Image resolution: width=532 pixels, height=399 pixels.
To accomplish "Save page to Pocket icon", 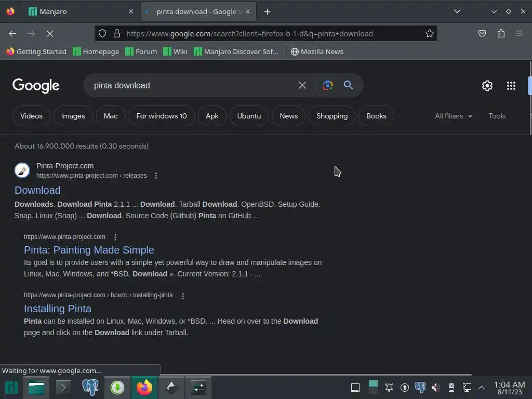I will (482, 34).
